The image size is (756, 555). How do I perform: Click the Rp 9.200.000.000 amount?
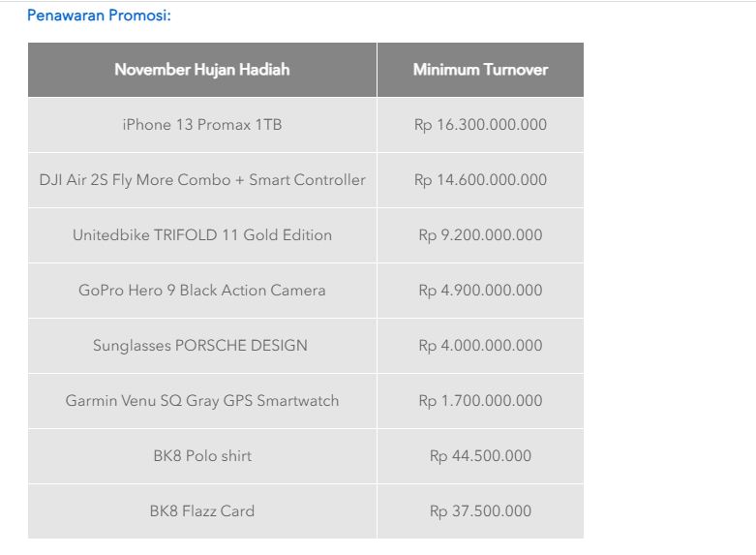tap(480, 235)
